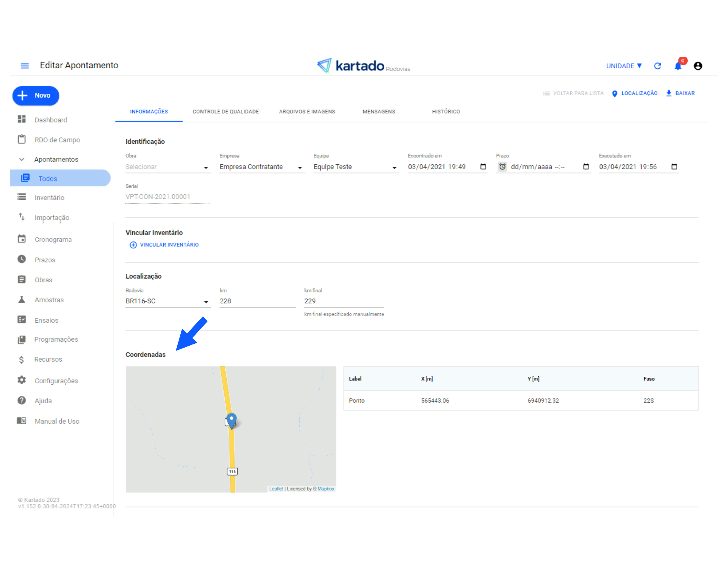The height and width of the screenshot is (573, 728).
Task: Expand the Empresa Contratante dropdown
Action: point(262,167)
